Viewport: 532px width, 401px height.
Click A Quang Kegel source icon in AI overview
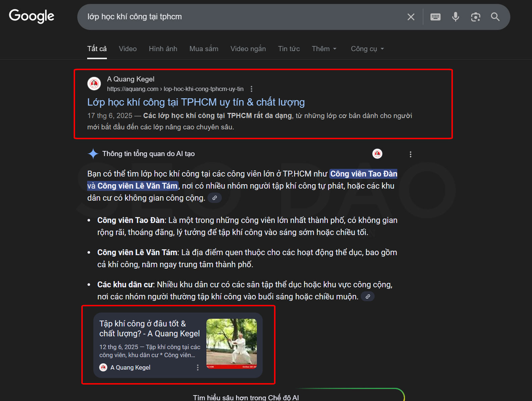377,154
